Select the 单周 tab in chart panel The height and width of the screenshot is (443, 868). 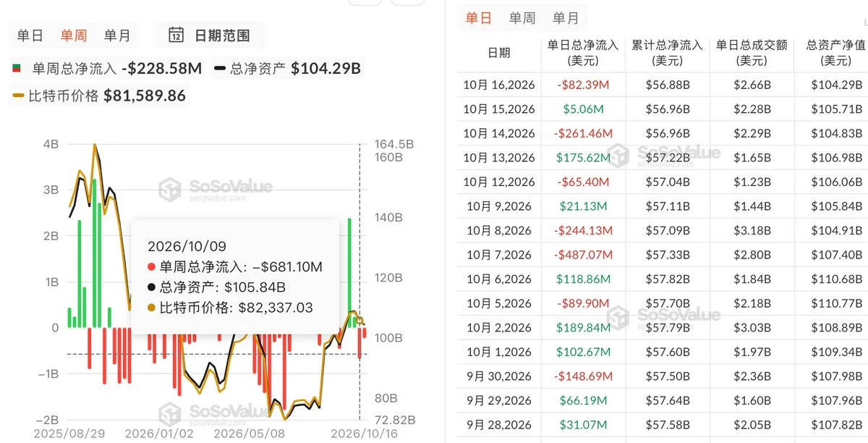coord(74,35)
